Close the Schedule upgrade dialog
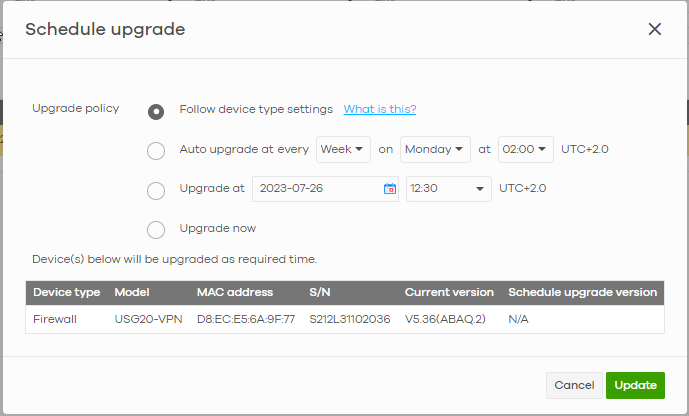 [655, 29]
